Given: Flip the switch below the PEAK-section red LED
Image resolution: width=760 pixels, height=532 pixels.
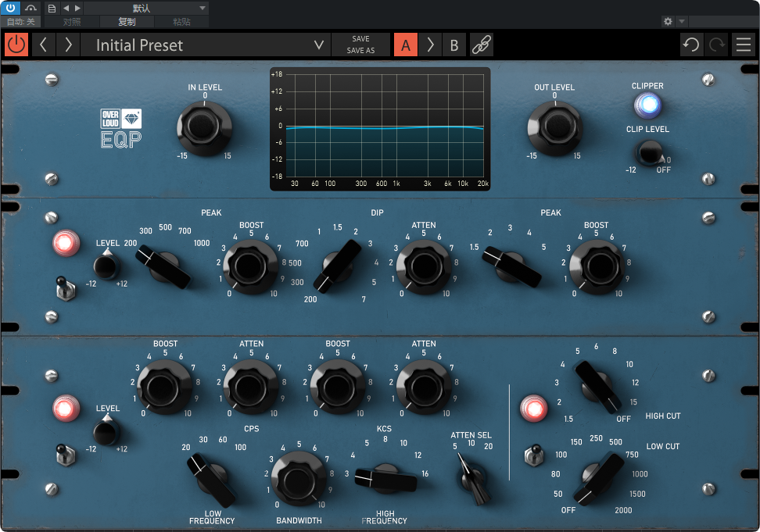Looking at the screenshot, I should pyautogui.click(x=66, y=289).
